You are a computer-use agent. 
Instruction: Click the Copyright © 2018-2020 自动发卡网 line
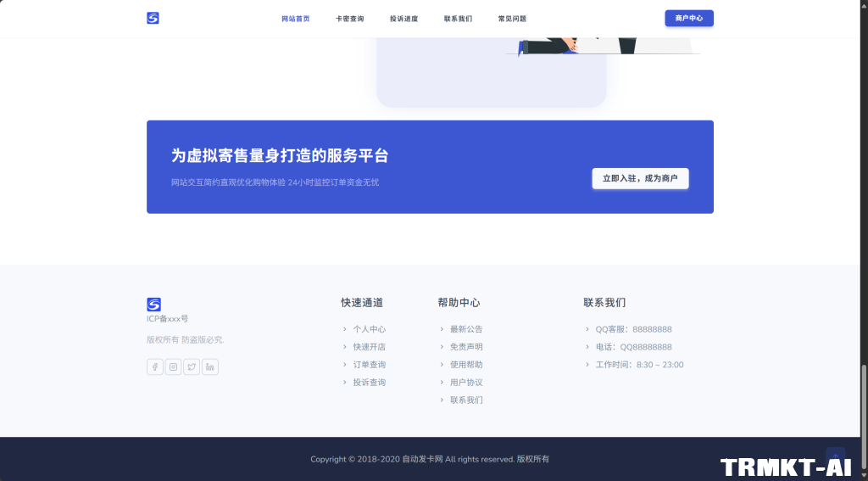pyautogui.click(x=430, y=459)
